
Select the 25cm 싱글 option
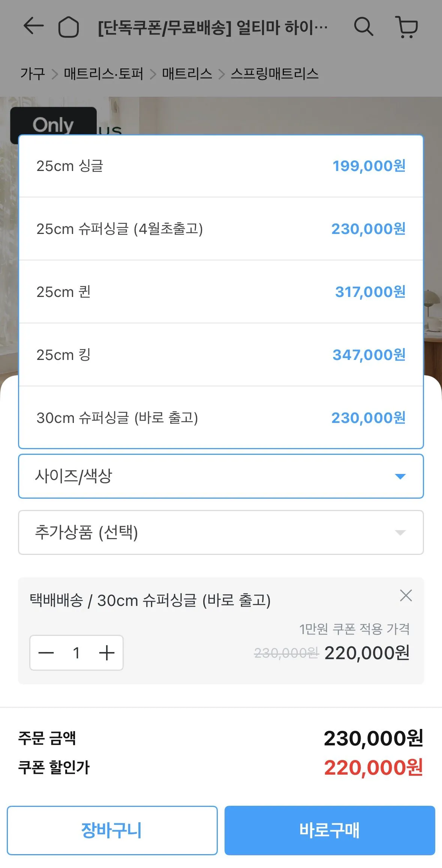221,166
